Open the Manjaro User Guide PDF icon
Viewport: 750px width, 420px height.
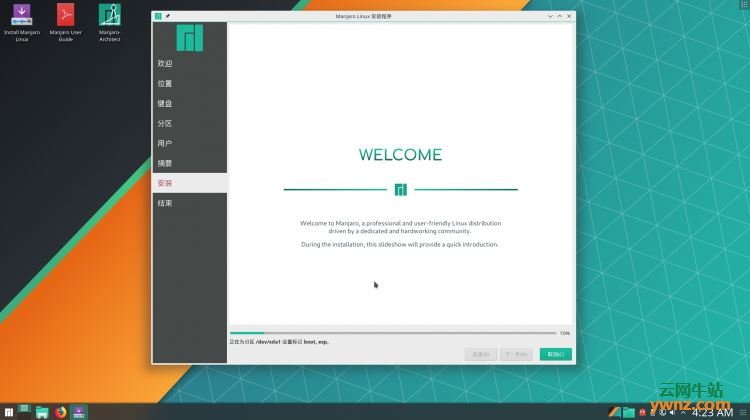[x=66, y=22]
